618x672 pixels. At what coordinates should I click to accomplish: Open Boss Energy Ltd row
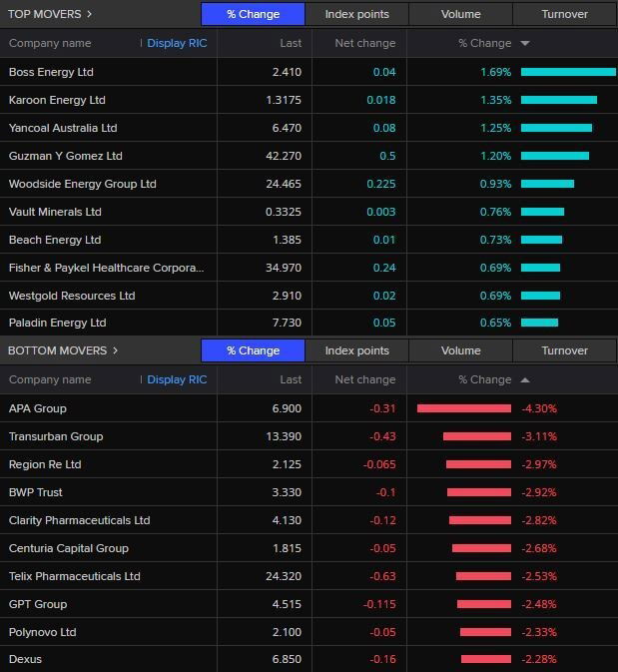(x=51, y=72)
